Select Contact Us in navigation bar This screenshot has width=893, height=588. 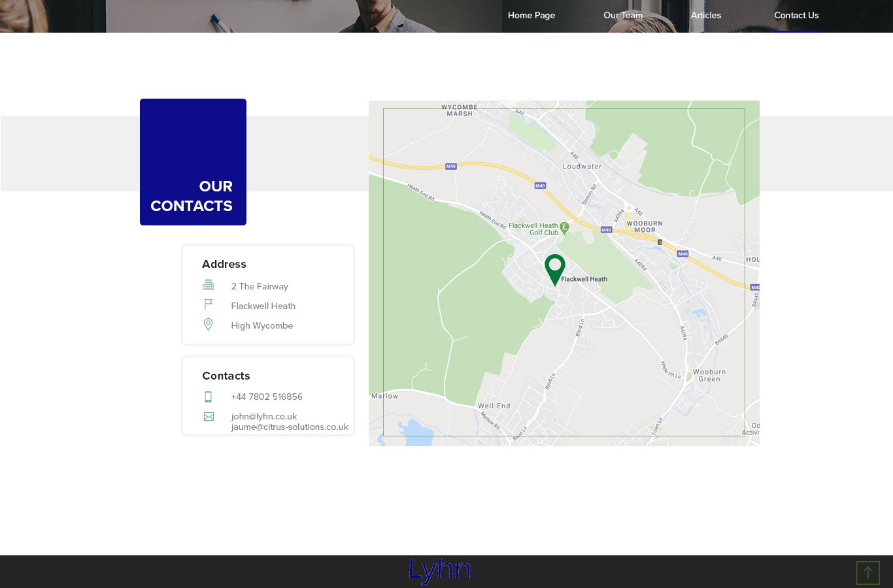coord(796,15)
